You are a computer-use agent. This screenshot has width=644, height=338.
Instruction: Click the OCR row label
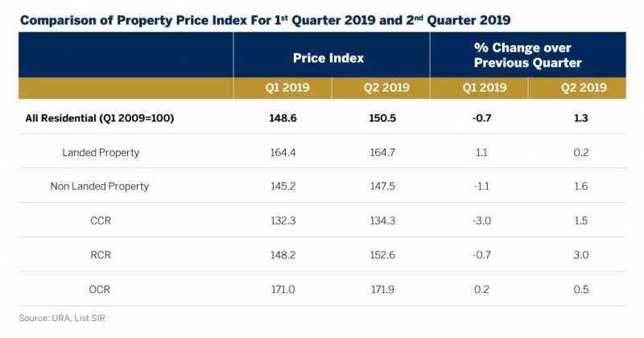pyautogui.click(x=100, y=287)
